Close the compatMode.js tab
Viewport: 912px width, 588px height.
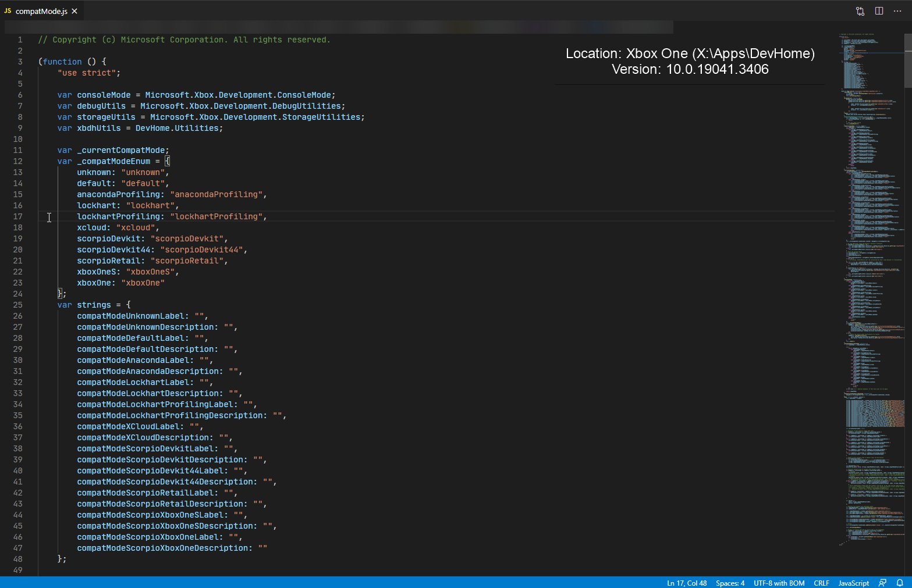tap(74, 11)
